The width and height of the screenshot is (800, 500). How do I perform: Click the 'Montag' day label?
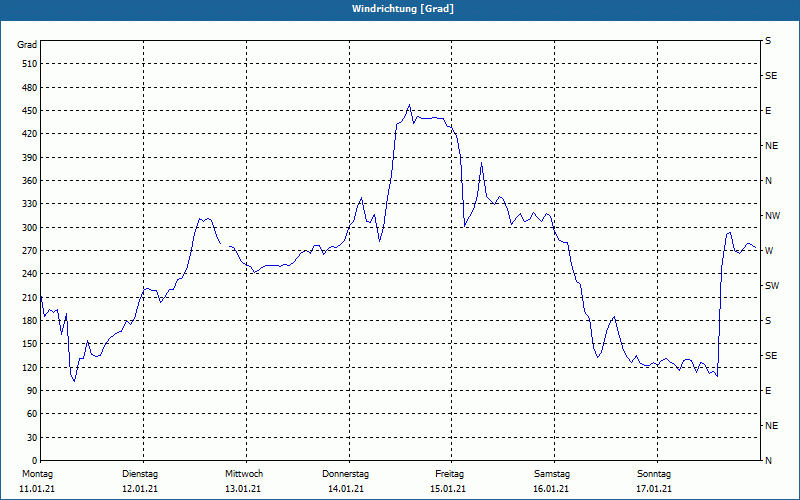coord(37,474)
